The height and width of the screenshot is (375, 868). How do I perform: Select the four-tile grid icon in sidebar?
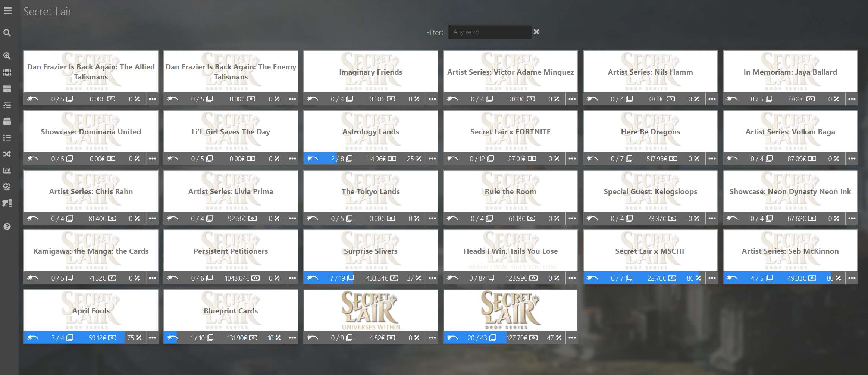tap(7, 89)
